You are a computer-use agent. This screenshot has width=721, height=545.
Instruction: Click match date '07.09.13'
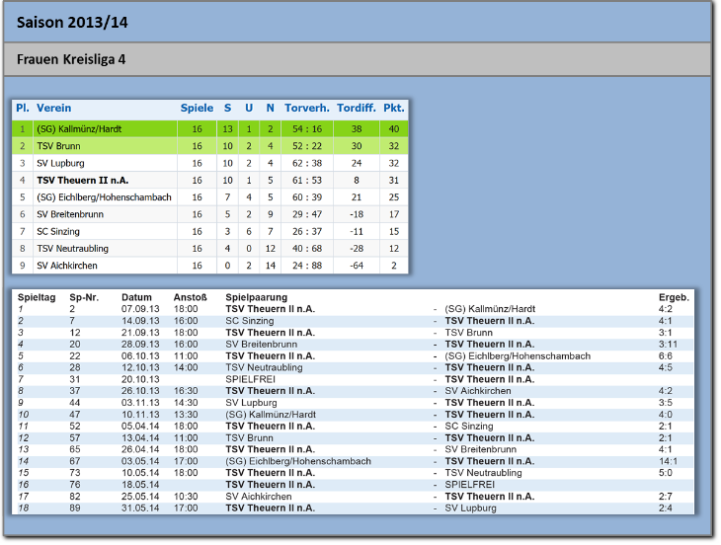[140, 309]
